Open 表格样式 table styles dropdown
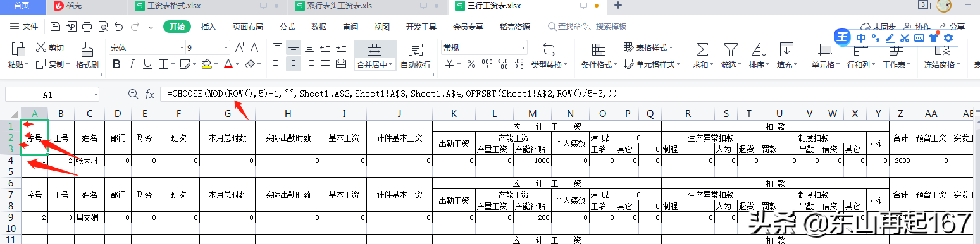The height and width of the screenshot is (244, 980). point(648,47)
